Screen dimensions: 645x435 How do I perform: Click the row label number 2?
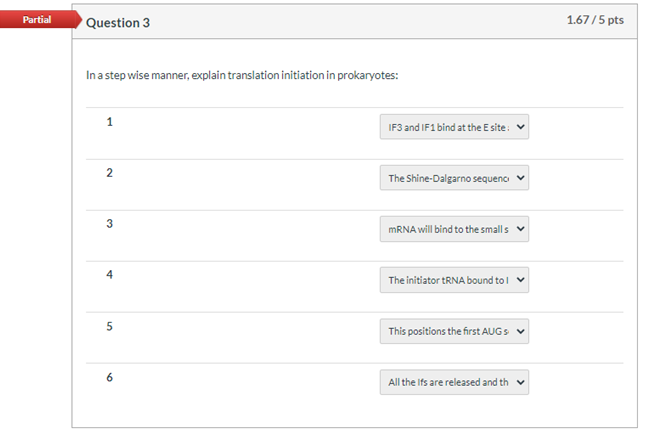[110, 173]
